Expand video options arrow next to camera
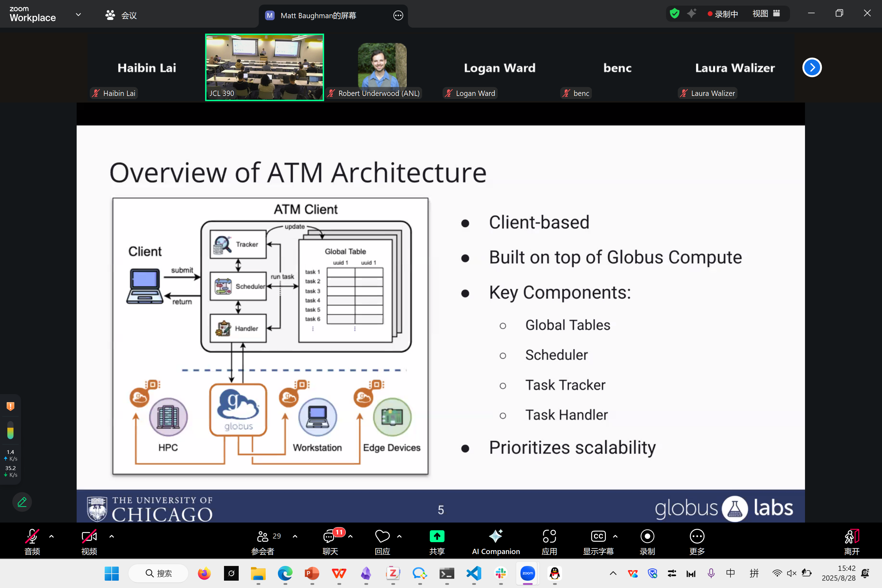 (x=111, y=537)
